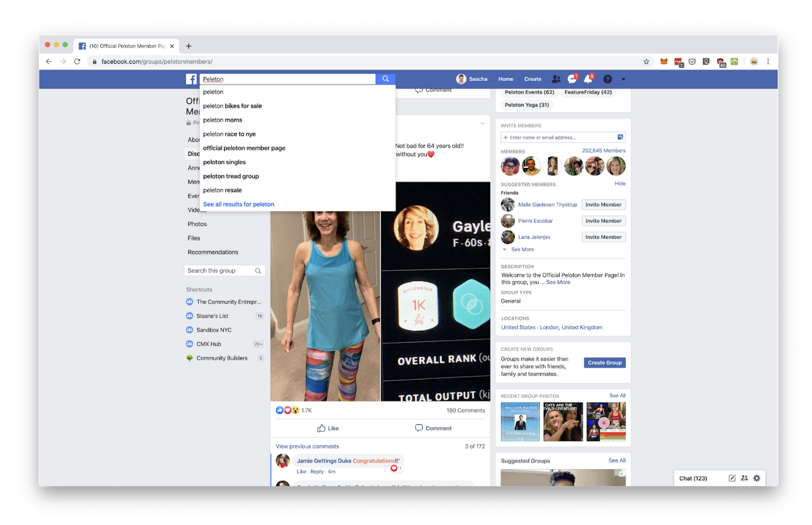812x525 pixels.
Task: Reload the page in browser toolbar
Action: tap(77, 61)
